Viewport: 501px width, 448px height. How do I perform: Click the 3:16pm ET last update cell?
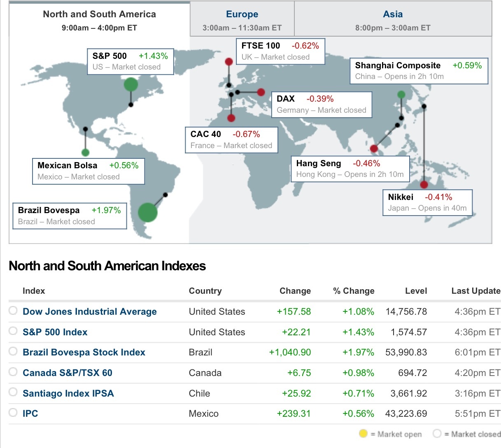pyautogui.click(x=478, y=393)
